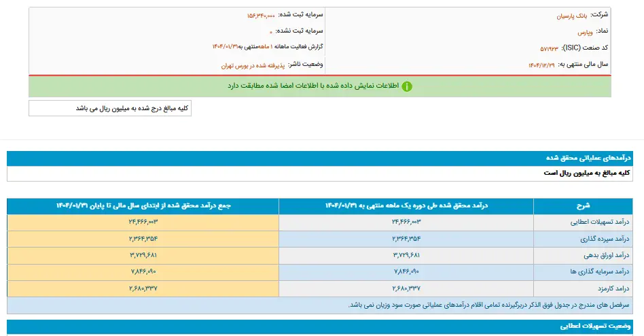Click subtitle 'کلیه مبالغ به میلیون ریال است'
This screenshot has height=336, width=644.
point(586,173)
